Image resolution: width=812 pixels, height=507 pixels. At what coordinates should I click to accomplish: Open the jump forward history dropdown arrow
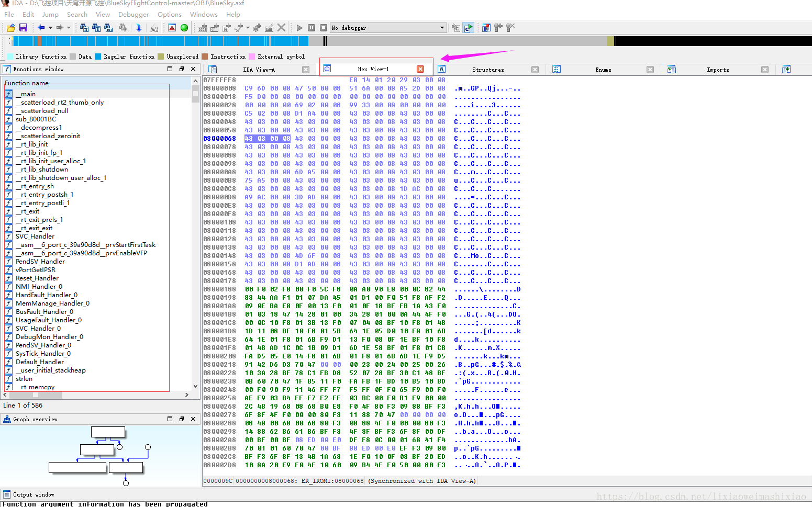tap(69, 28)
